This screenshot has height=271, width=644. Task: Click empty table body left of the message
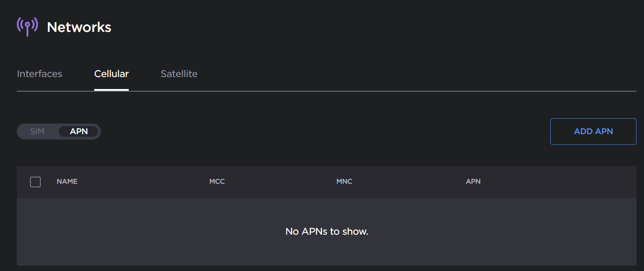[133, 232]
